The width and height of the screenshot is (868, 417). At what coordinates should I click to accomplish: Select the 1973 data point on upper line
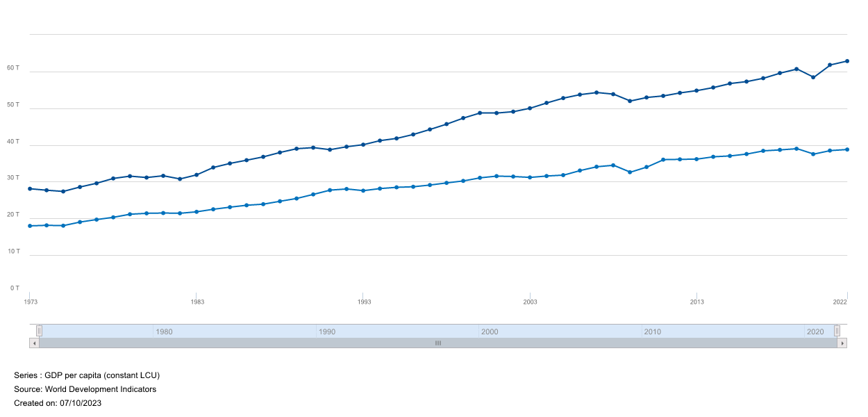point(30,189)
